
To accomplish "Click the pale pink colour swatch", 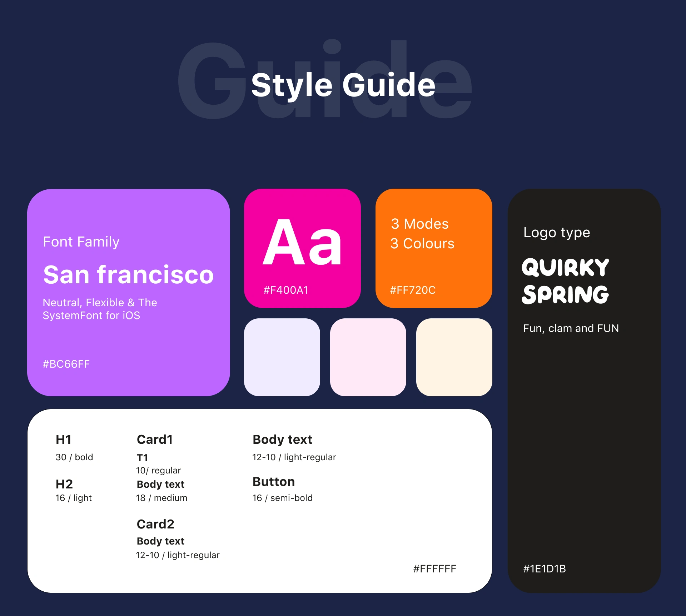I will point(368,357).
